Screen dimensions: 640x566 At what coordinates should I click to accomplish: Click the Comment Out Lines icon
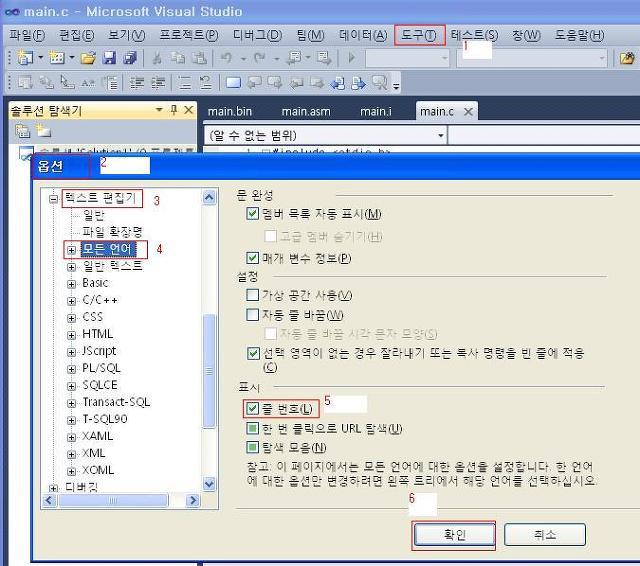[x=185, y=83]
